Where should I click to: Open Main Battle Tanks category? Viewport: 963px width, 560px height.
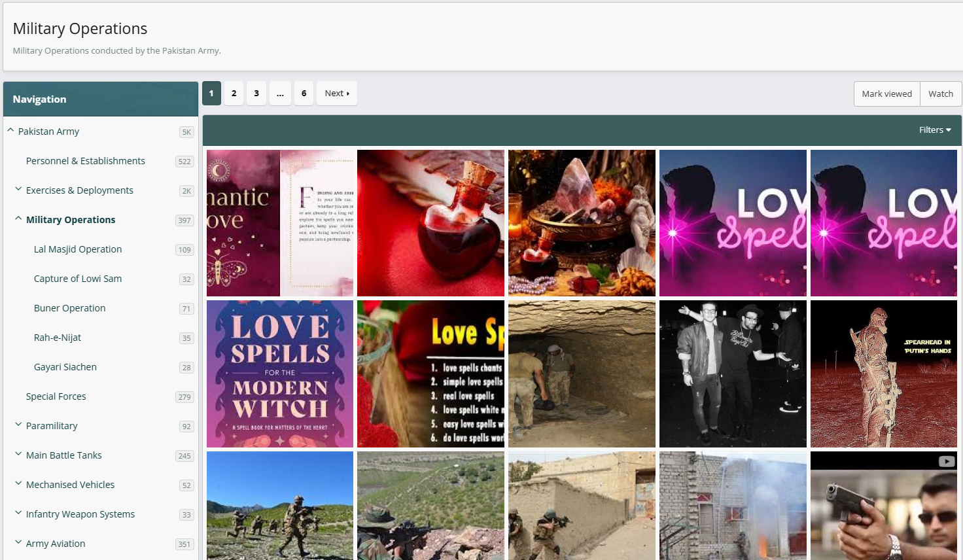pyautogui.click(x=64, y=455)
